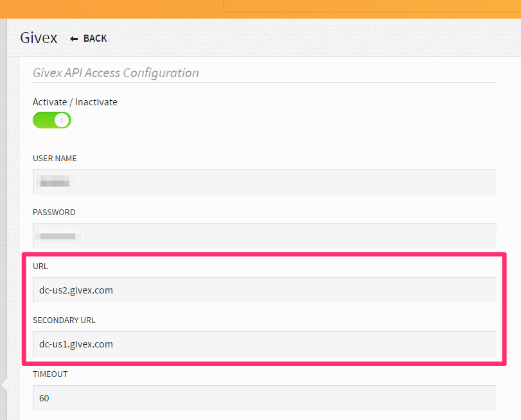
Task: Click the Givex page title
Action: [39, 38]
